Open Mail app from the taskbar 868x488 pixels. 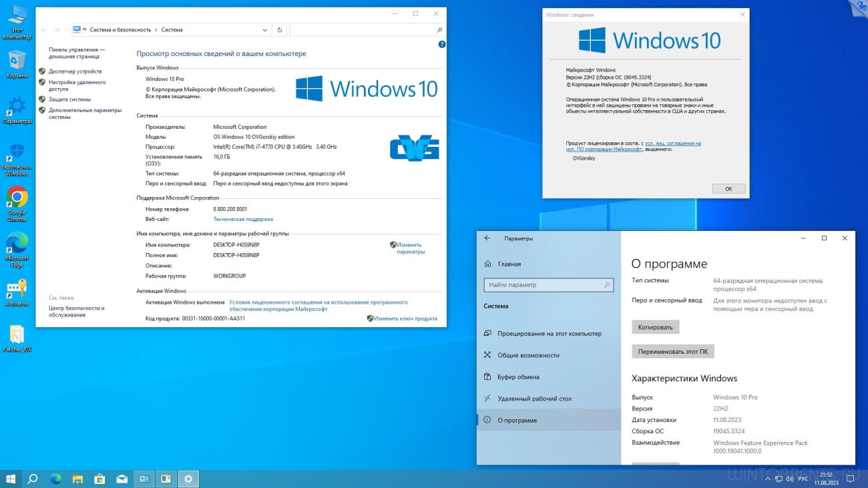point(122,479)
